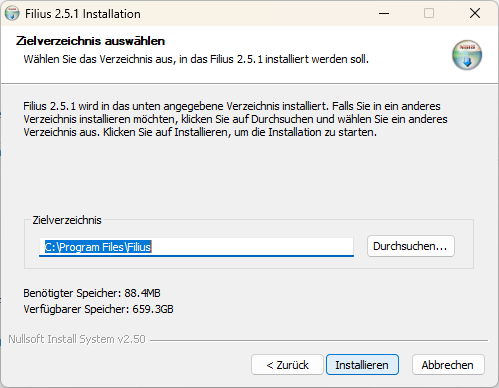Click the highlighted C:\Program Files\Filius path text

click(98, 247)
